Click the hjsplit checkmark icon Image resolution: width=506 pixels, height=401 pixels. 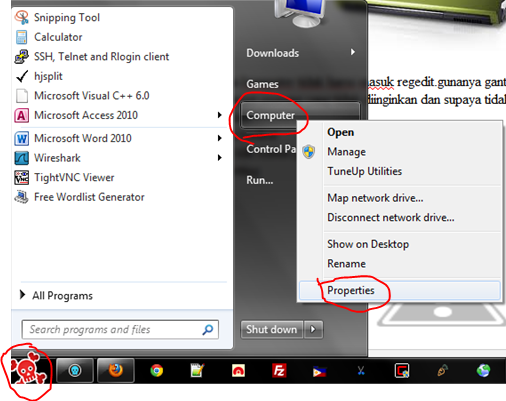pyautogui.click(x=22, y=76)
